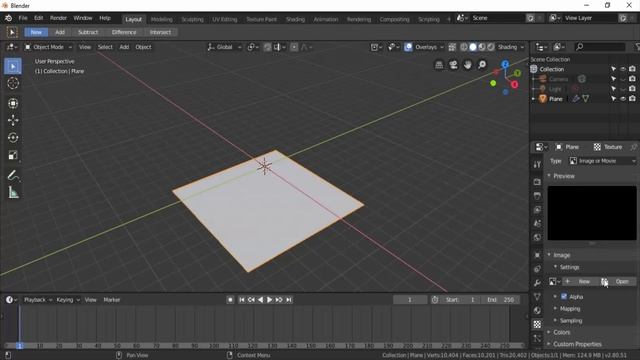Viewport: 640px width, 360px height.
Task: Click the blue Z axis gizmo
Action: tap(505, 64)
